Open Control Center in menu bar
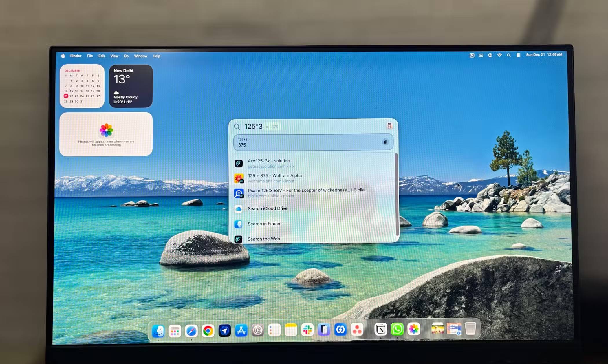This screenshot has height=364, width=608. pyautogui.click(x=518, y=55)
